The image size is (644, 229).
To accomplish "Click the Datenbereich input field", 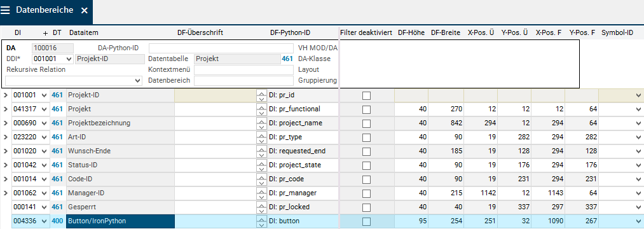I will pos(243,81).
